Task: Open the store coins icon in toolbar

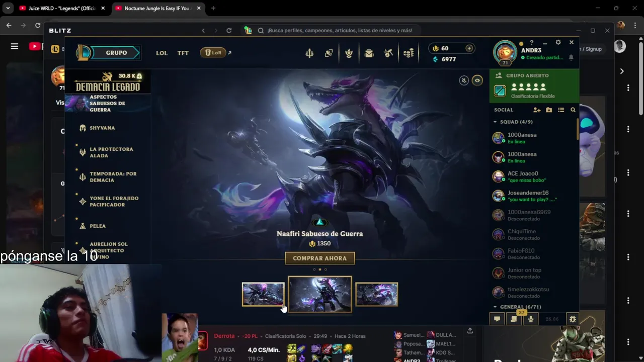Action: pyautogui.click(x=409, y=53)
